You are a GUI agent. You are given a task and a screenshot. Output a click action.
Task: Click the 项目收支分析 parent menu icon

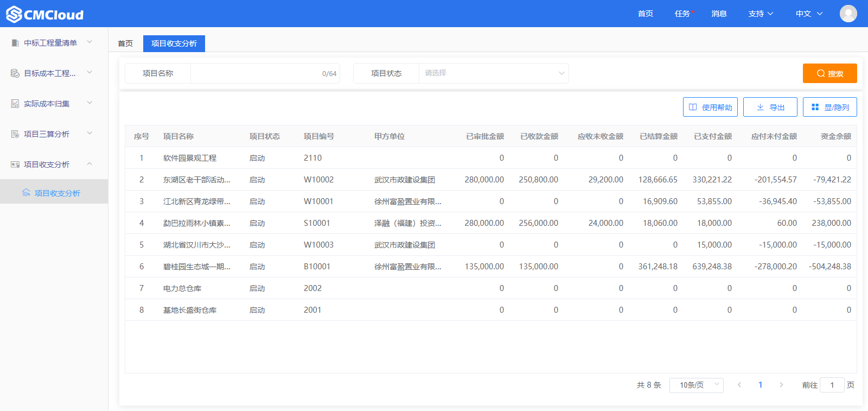click(15, 165)
